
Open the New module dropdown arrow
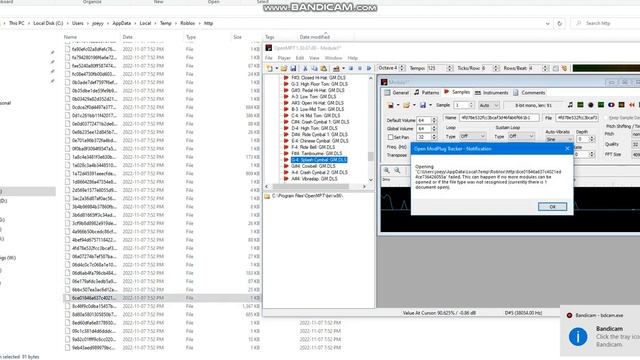tap(277, 68)
